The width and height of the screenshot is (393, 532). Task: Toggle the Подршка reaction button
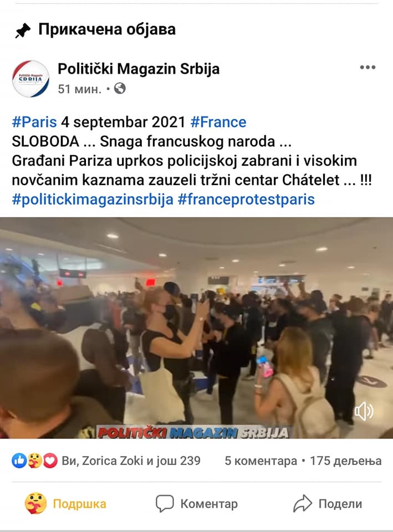(65, 504)
